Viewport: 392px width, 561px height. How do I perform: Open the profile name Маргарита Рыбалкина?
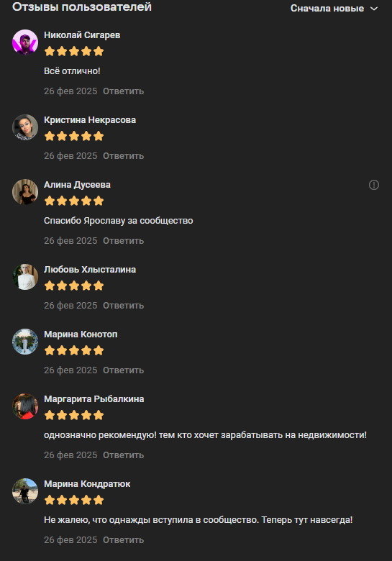pos(94,399)
